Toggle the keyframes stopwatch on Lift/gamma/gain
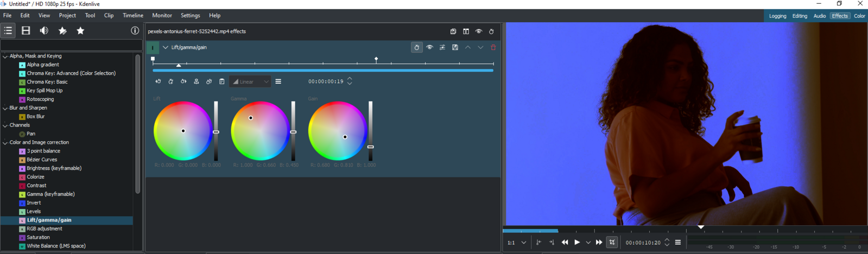This screenshot has width=868, height=254. (x=416, y=48)
